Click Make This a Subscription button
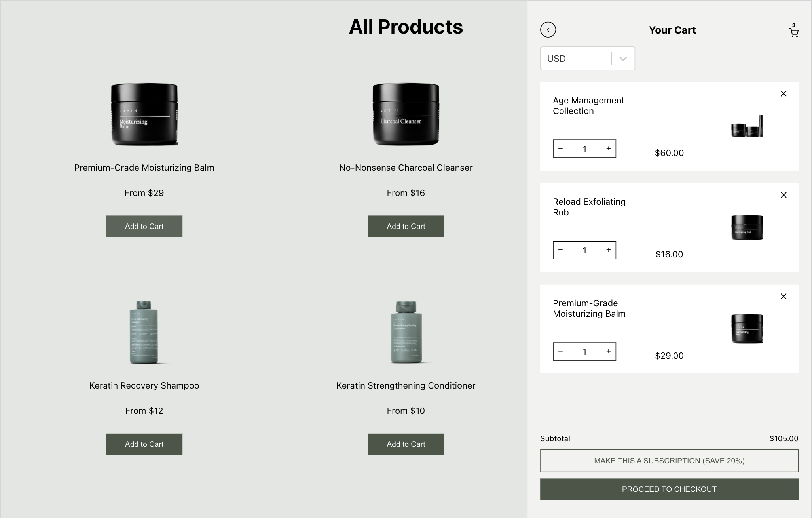 pos(669,461)
